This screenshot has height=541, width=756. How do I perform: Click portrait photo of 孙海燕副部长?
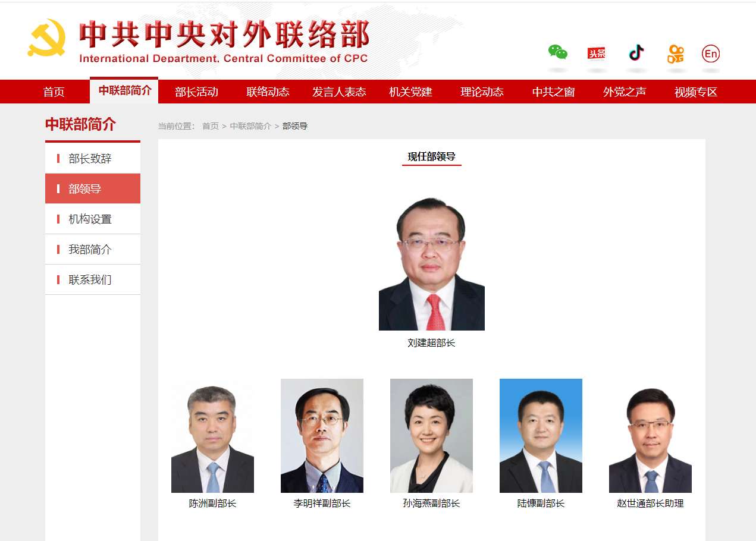[431, 436]
